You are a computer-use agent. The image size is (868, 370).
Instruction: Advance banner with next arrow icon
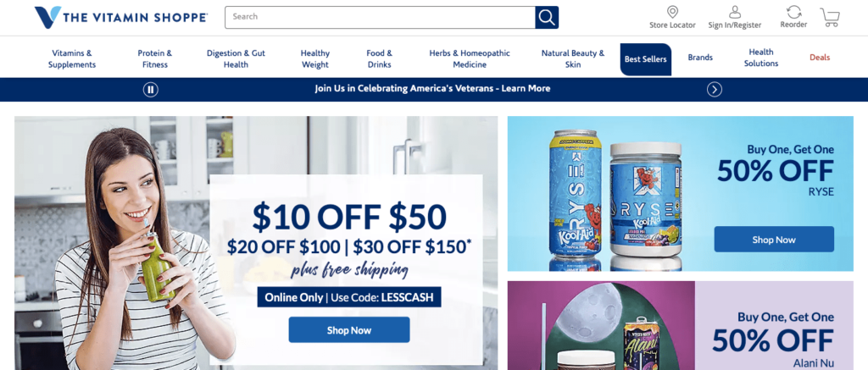[714, 89]
